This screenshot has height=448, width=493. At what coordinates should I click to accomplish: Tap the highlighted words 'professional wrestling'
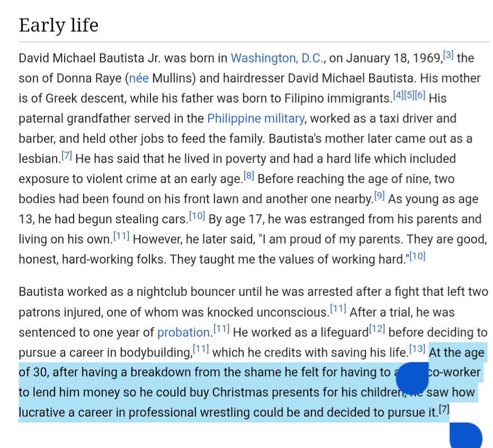click(x=189, y=413)
